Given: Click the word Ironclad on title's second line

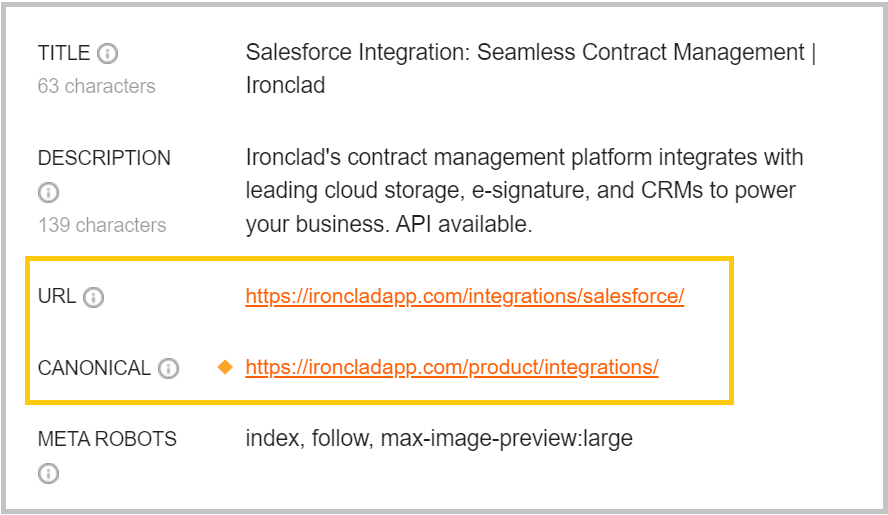Looking at the screenshot, I should click(x=285, y=86).
